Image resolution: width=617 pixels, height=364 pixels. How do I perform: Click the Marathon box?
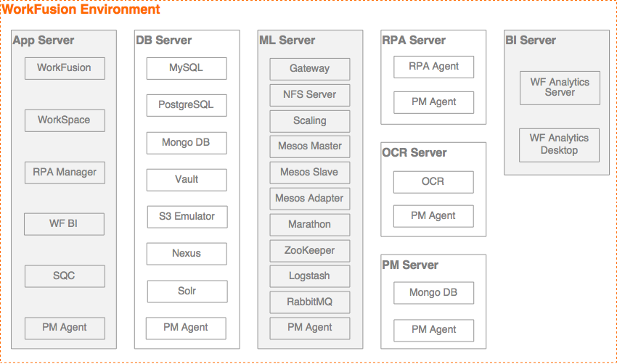coord(310,225)
